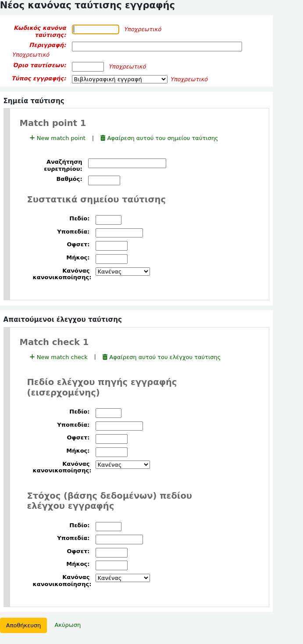Screen dimensions: 303x644
Task: Click the Ακύρωση link
Action: (x=68, y=625)
